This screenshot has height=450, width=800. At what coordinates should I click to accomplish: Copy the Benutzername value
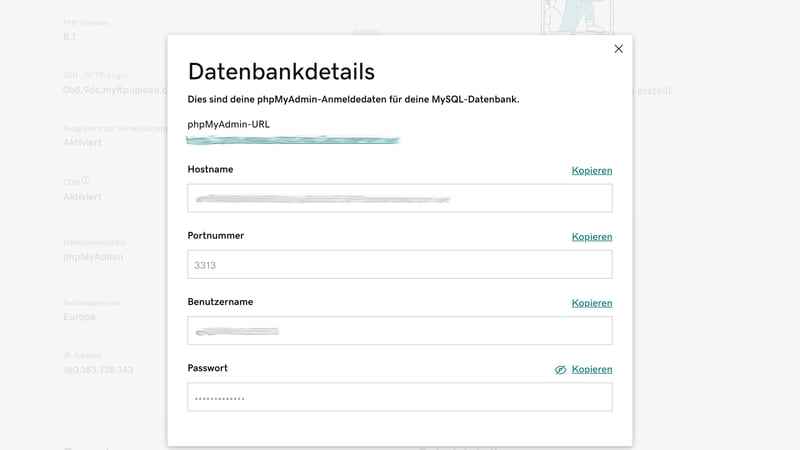pos(591,303)
